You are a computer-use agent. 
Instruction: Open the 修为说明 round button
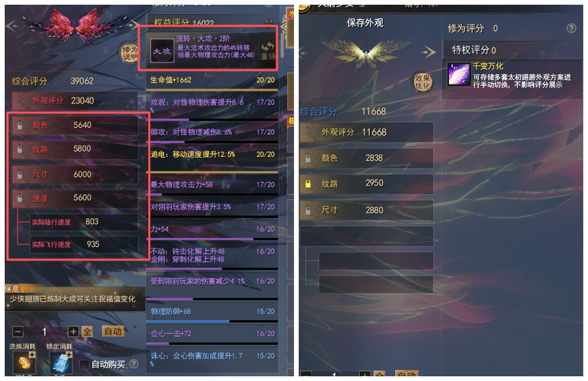tap(130, 53)
